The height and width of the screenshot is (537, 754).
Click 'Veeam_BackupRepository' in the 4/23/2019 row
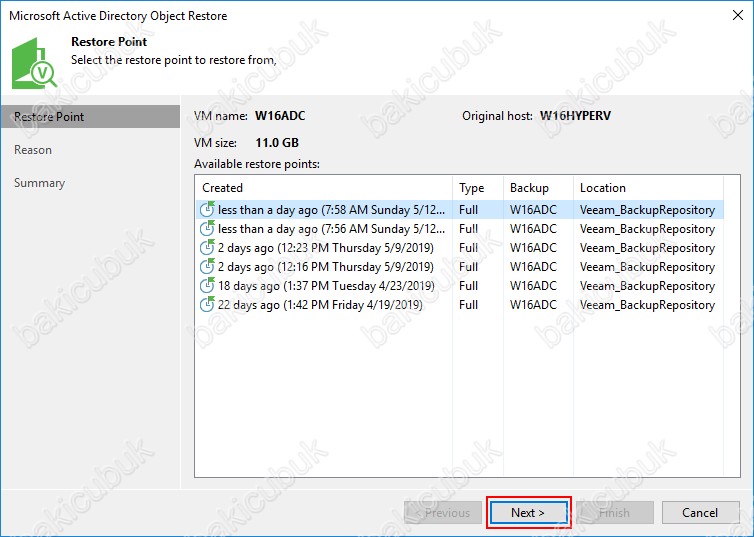(647, 286)
